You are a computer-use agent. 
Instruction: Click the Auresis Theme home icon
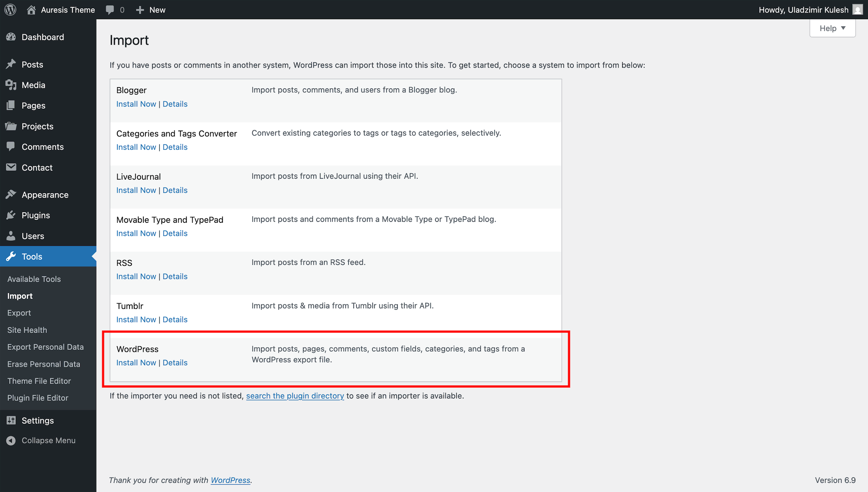coord(31,10)
